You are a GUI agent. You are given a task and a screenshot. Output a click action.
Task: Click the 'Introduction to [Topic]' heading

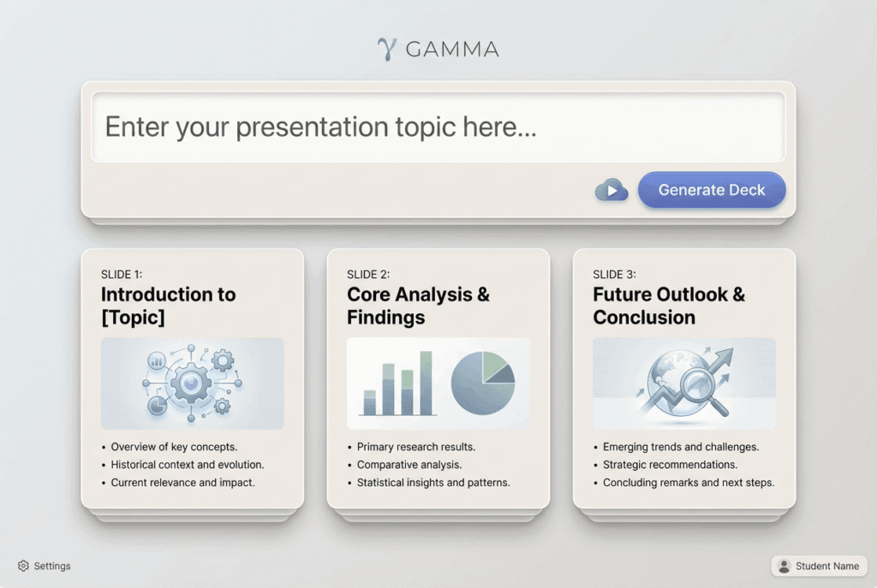click(168, 306)
